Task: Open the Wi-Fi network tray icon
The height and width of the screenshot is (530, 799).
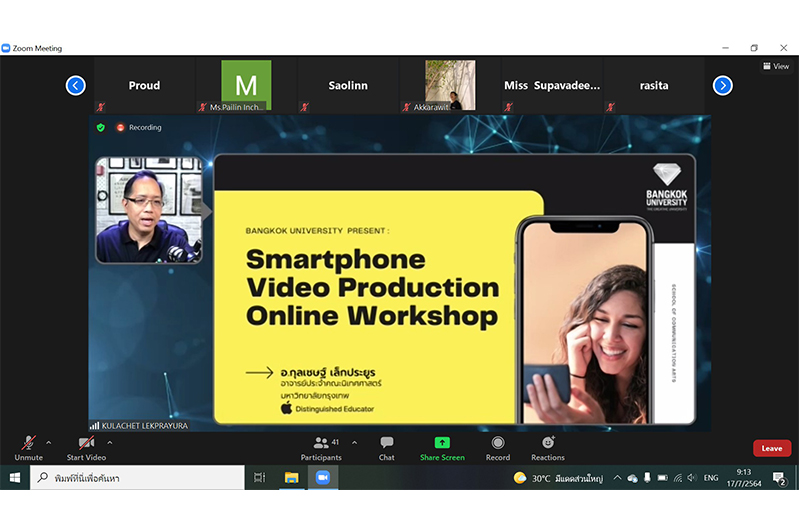Action: 678,478
